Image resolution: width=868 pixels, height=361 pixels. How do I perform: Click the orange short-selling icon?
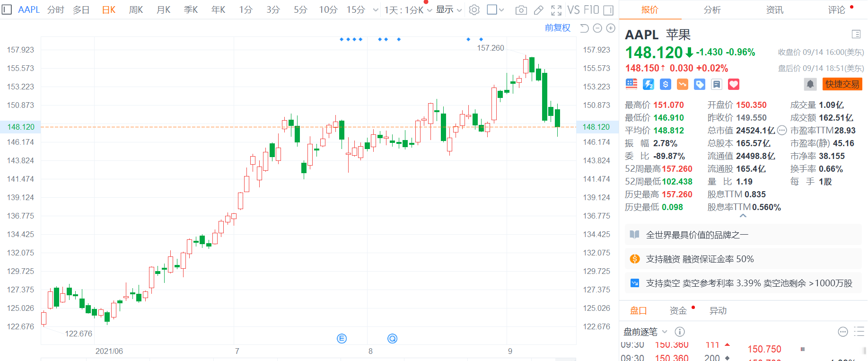[683, 84]
